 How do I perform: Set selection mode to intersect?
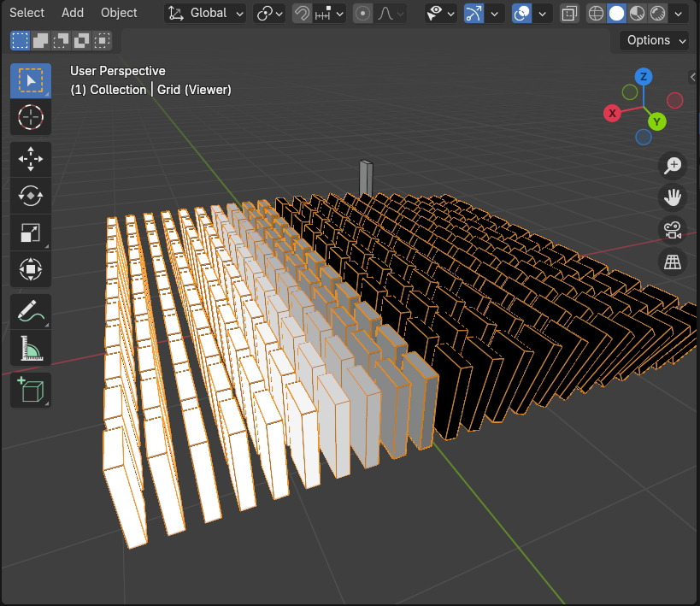coord(103,41)
